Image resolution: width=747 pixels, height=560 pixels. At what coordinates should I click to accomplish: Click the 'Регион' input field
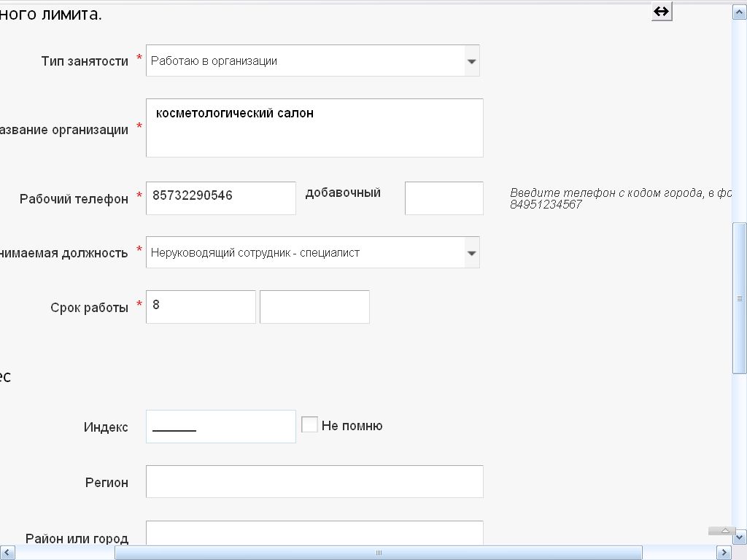click(x=314, y=482)
